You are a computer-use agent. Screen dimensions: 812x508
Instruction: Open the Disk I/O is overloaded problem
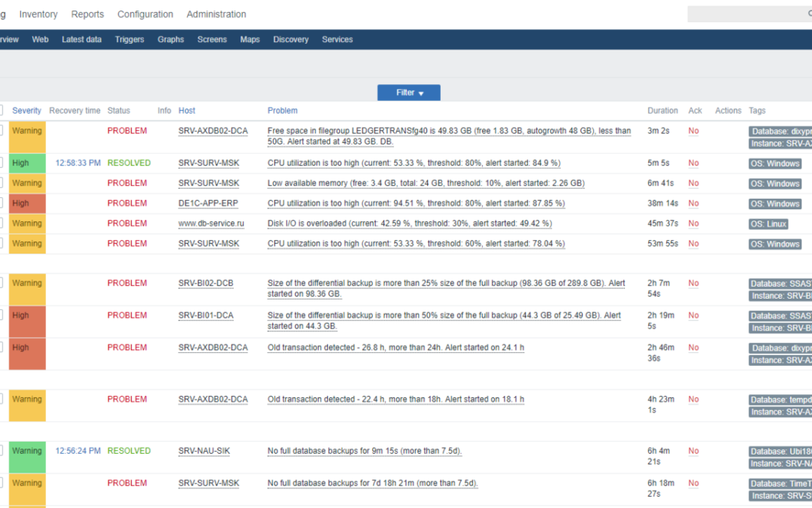[x=409, y=224]
